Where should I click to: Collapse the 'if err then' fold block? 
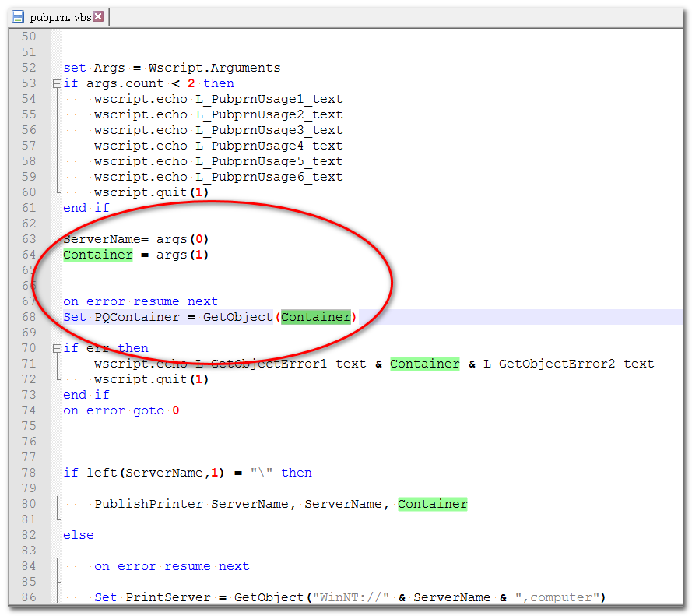click(57, 348)
